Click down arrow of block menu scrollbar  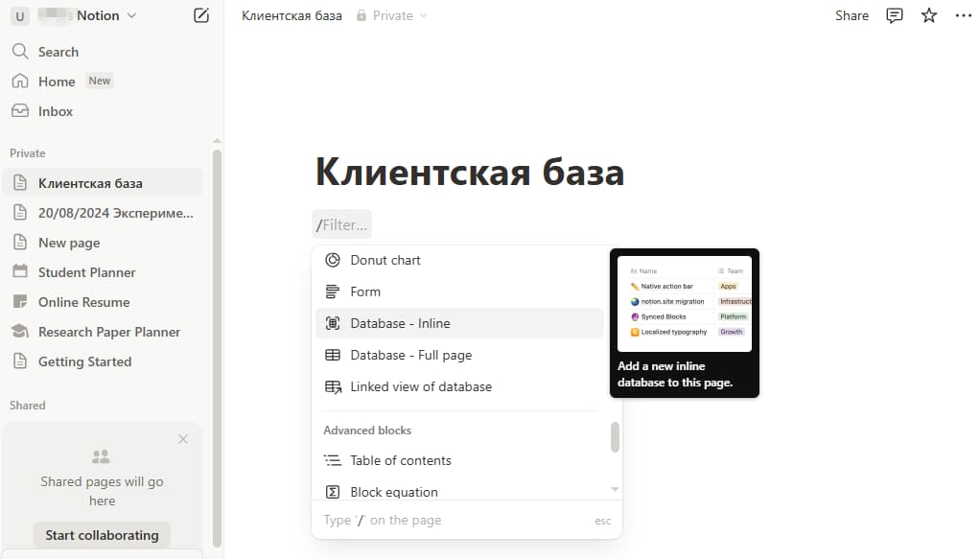click(615, 489)
